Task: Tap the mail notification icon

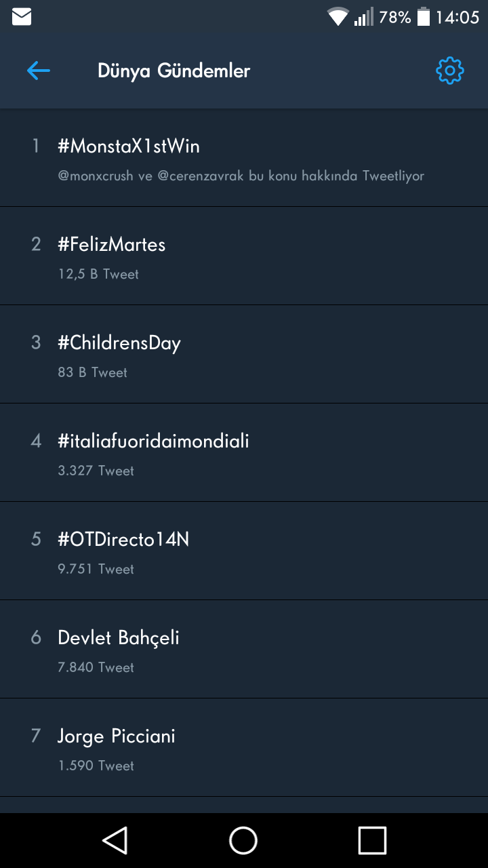Action: pyautogui.click(x=22, y=17)
